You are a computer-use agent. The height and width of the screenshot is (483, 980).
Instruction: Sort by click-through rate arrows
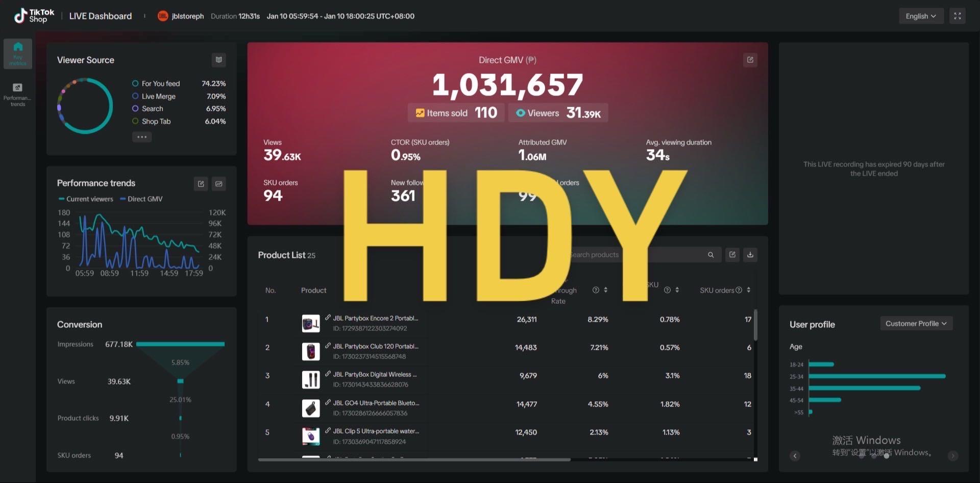(606, 290)
